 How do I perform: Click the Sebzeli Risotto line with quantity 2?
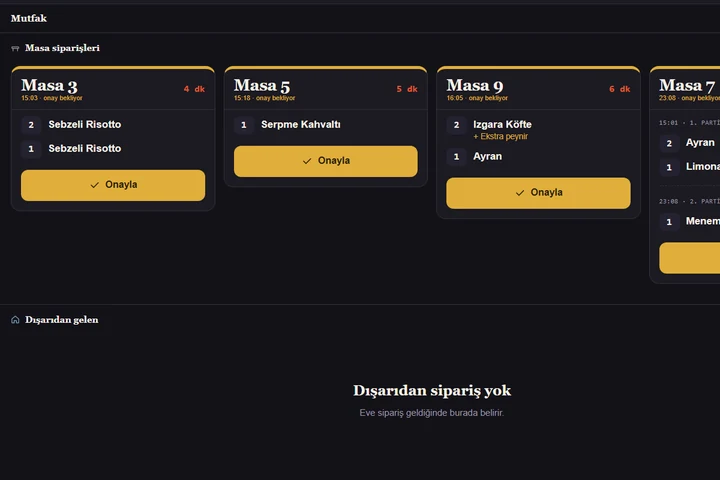(x=113, y=124)
